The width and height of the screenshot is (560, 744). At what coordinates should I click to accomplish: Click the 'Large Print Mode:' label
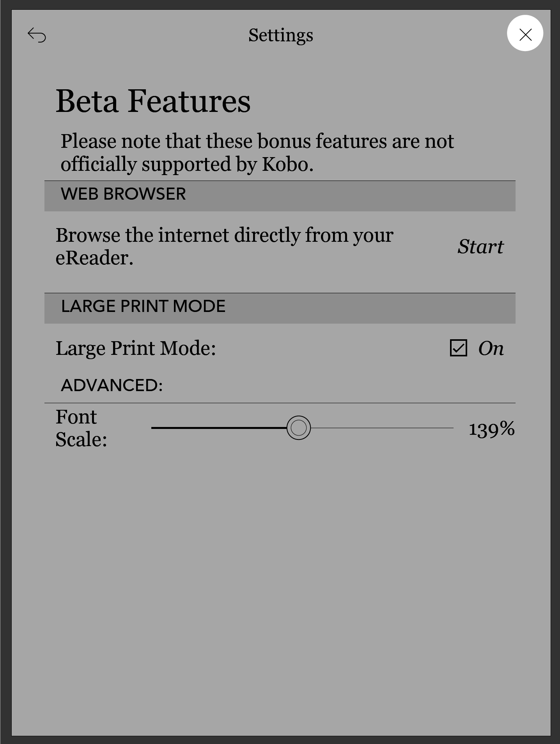136,348
